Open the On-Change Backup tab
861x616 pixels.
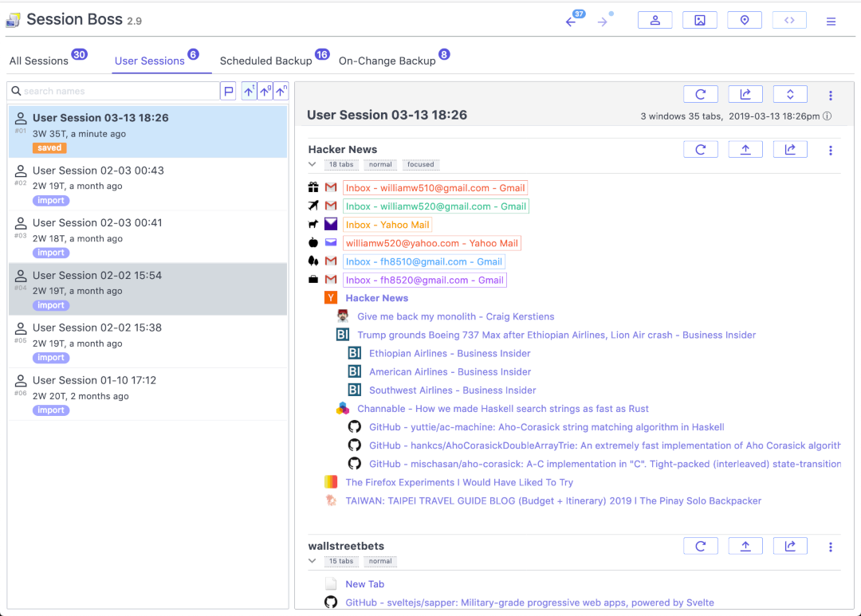point(387,61)
